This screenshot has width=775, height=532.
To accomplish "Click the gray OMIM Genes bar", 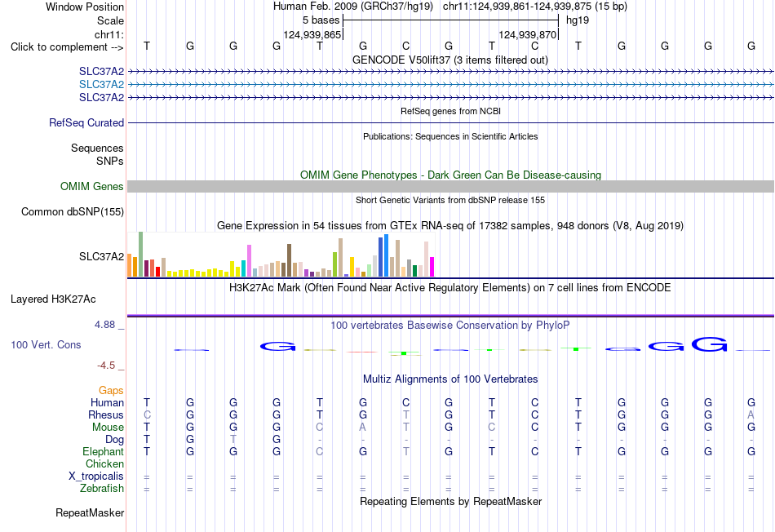I will (450, 186).
